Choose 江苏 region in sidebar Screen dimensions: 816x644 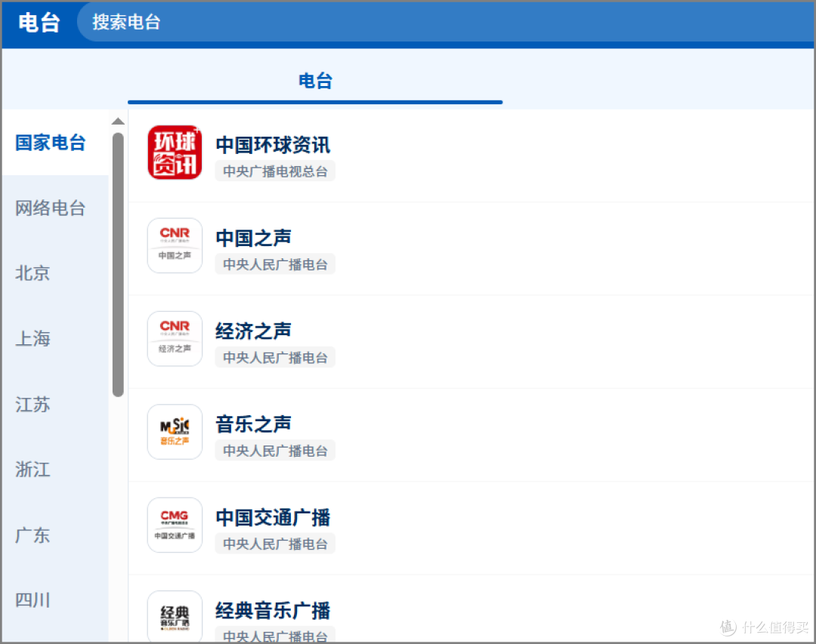click(33, 405)
